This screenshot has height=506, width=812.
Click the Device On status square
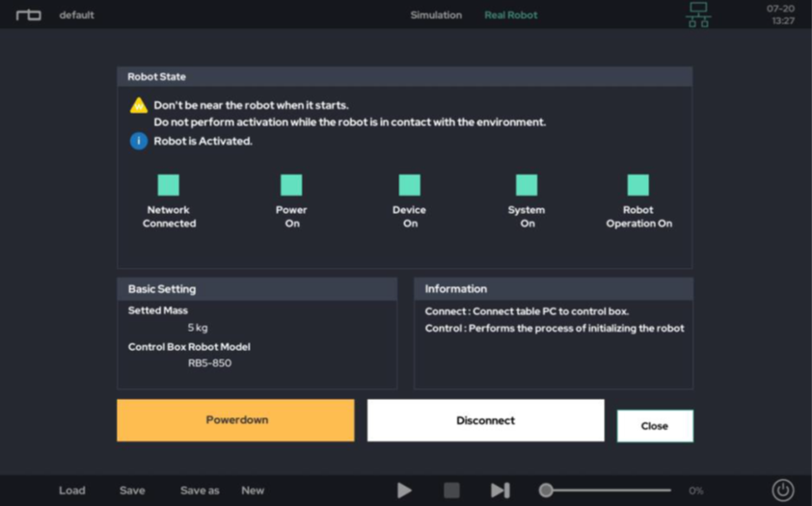(x=410, y=185)
